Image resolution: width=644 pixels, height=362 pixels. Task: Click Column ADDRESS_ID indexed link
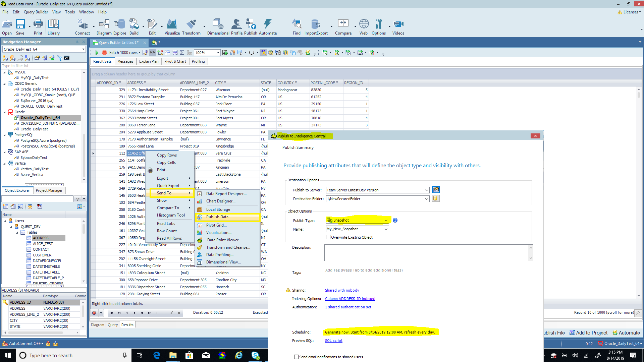coord(350,299)
